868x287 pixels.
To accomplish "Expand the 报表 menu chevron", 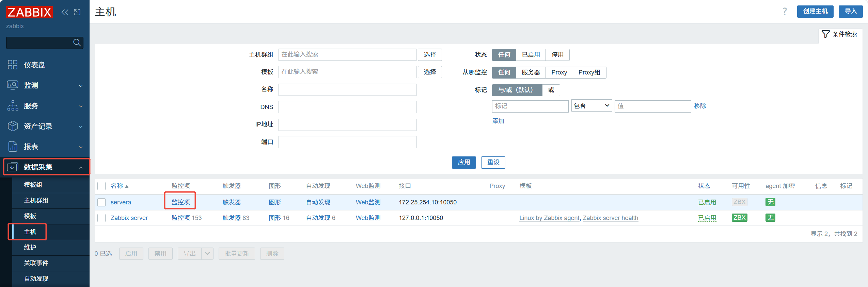I will [x=81, y=147].
